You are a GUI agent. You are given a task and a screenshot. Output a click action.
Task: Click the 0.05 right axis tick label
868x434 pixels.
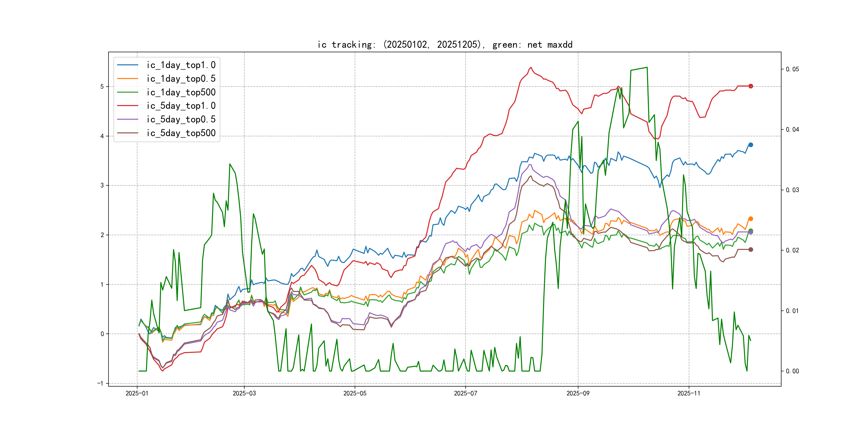point(792,69)
